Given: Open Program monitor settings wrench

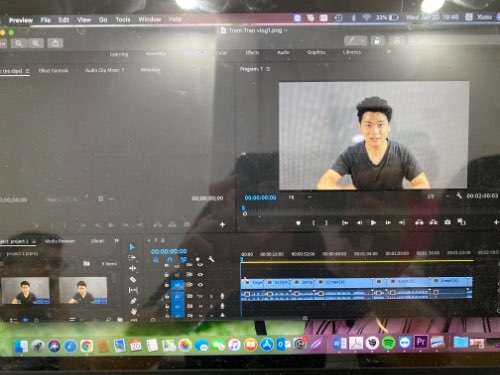Looking at the screenshot, I should [459, 196].
